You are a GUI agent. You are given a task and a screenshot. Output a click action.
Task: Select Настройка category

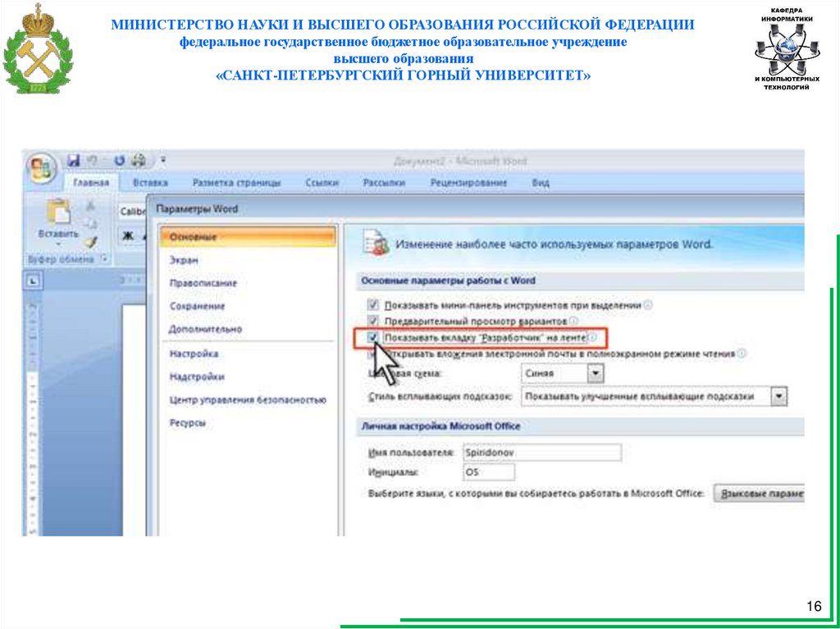pos(194,353)
